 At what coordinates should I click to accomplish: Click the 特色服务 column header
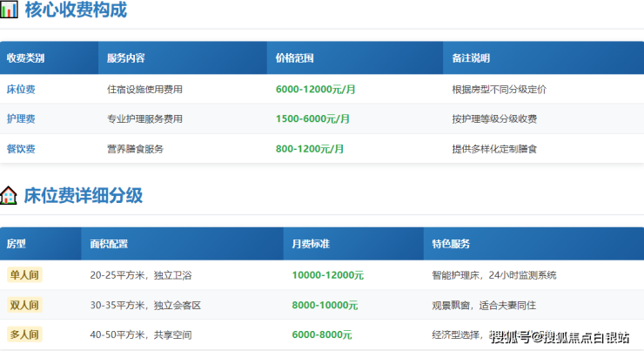click(x=451, y=244)
